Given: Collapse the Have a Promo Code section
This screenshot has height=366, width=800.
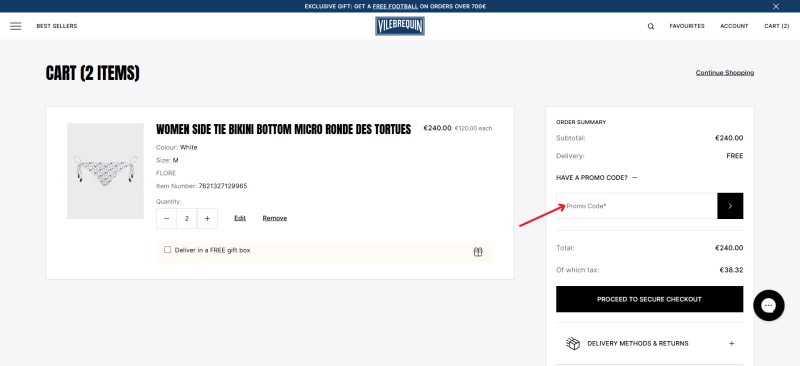Looking at the screenshot, I should [596, 178].
